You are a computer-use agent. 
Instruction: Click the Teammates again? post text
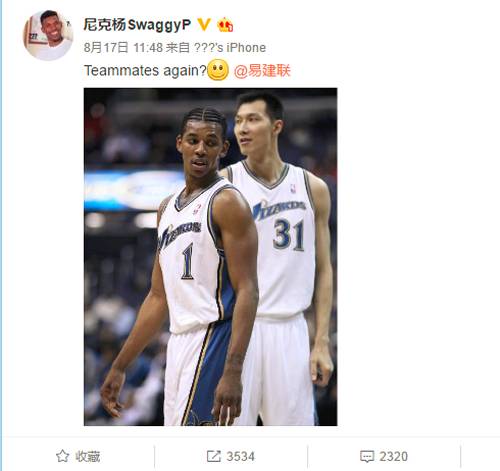click(145, 71)
